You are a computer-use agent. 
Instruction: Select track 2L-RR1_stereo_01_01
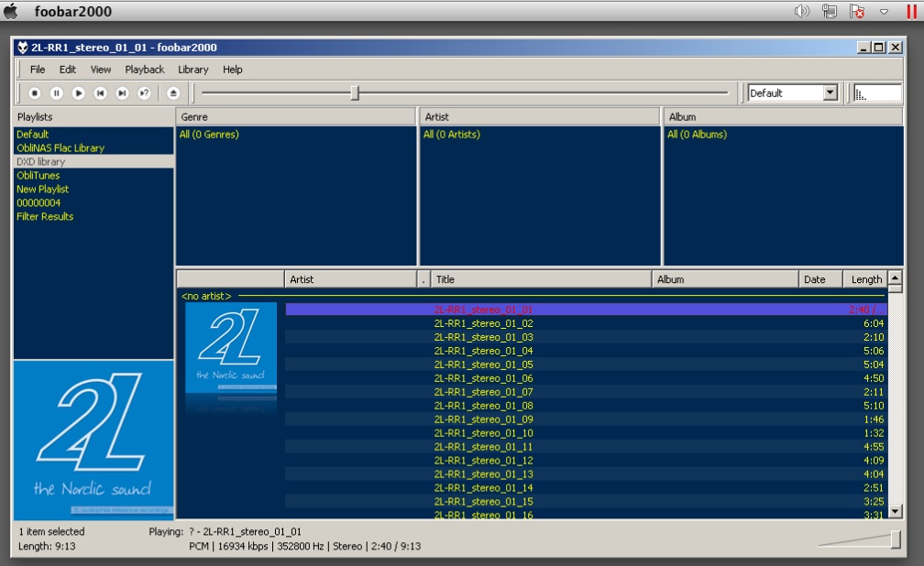[586, 310]
